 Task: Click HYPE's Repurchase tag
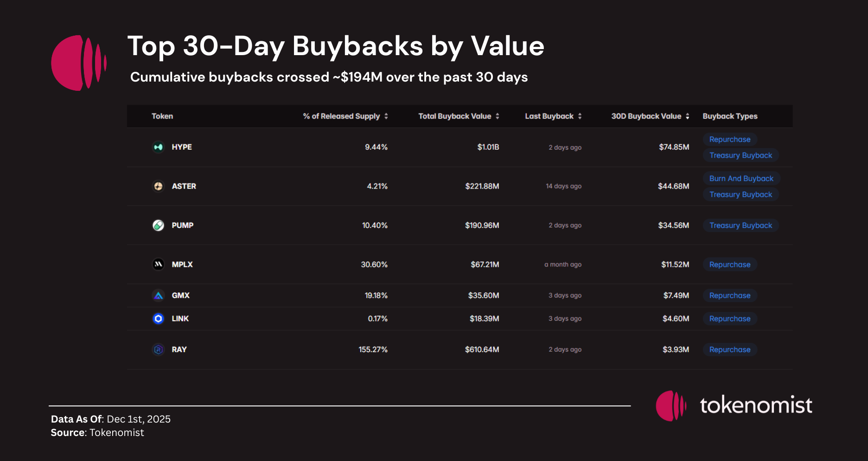pos(730,139)
